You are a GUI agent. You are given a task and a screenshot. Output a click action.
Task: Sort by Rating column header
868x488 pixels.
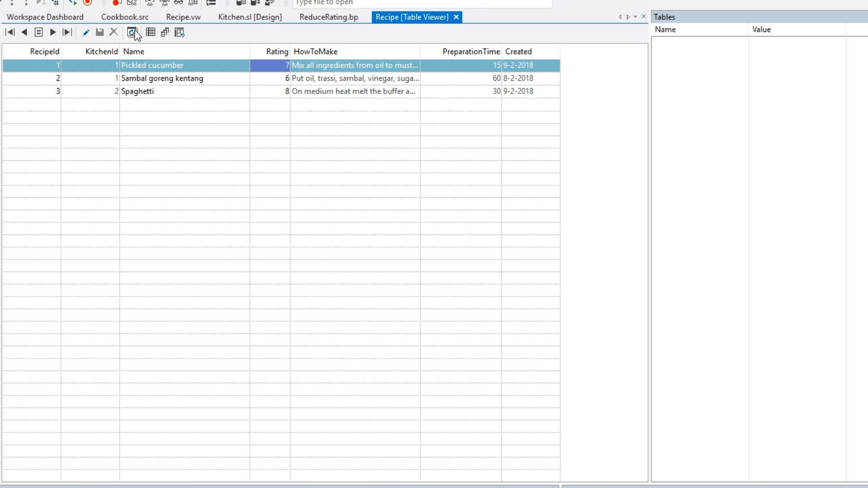point(277,52)
